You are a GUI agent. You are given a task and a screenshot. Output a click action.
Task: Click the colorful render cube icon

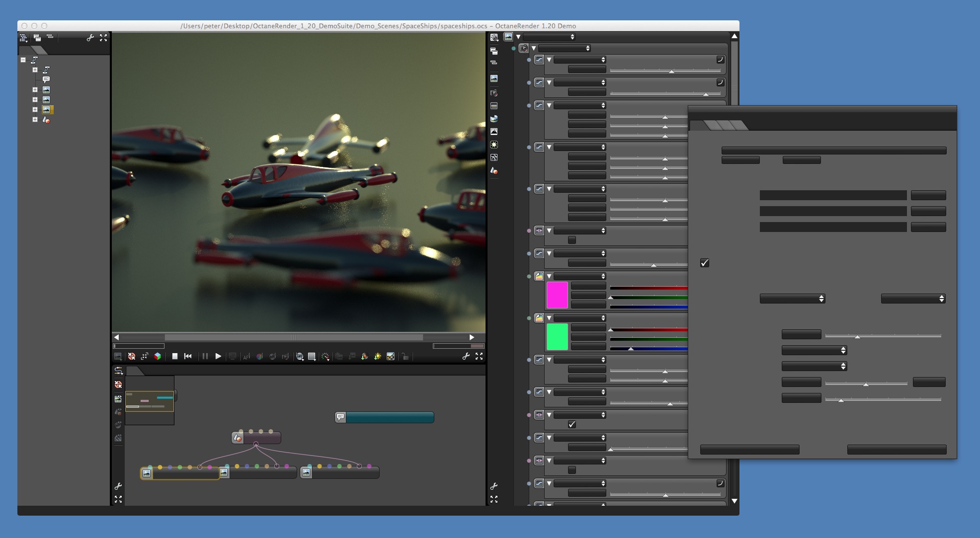158,356
